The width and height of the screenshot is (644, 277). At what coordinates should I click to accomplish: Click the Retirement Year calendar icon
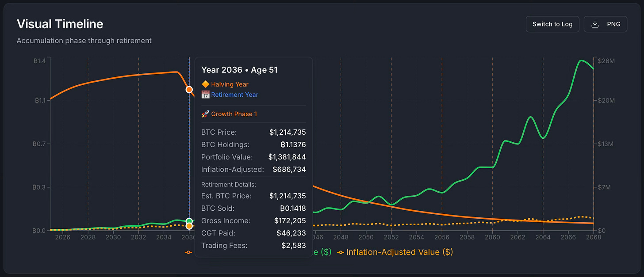(205, 95)
